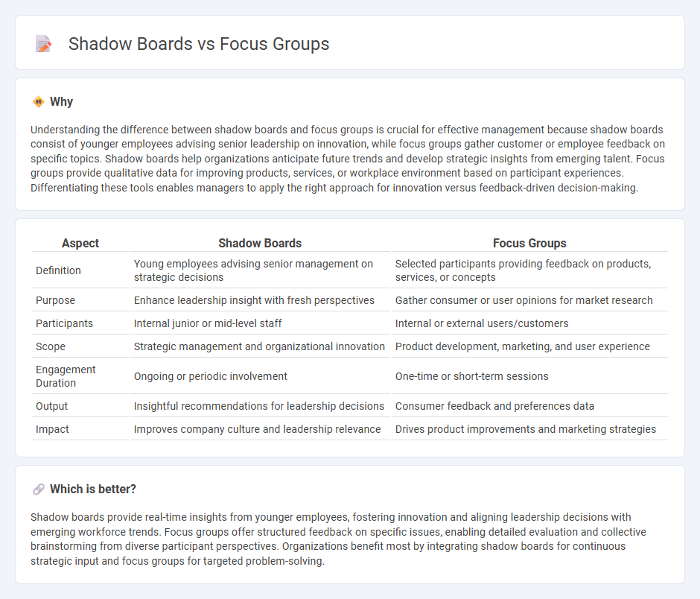Image resolution: width=700 pixels, height=599 pixels.
Task: Select the Engagement Duration row label
Action: [66, 376]
